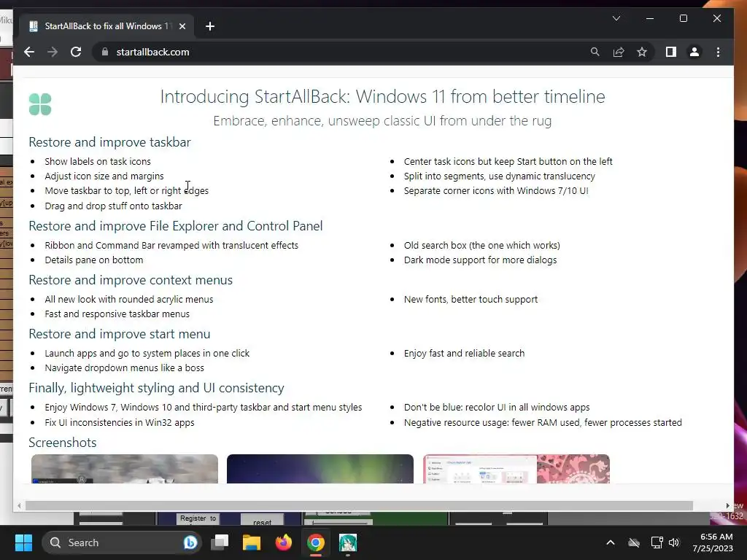Click the 'Restore and improve taskbar' heading

click(109, 142)
